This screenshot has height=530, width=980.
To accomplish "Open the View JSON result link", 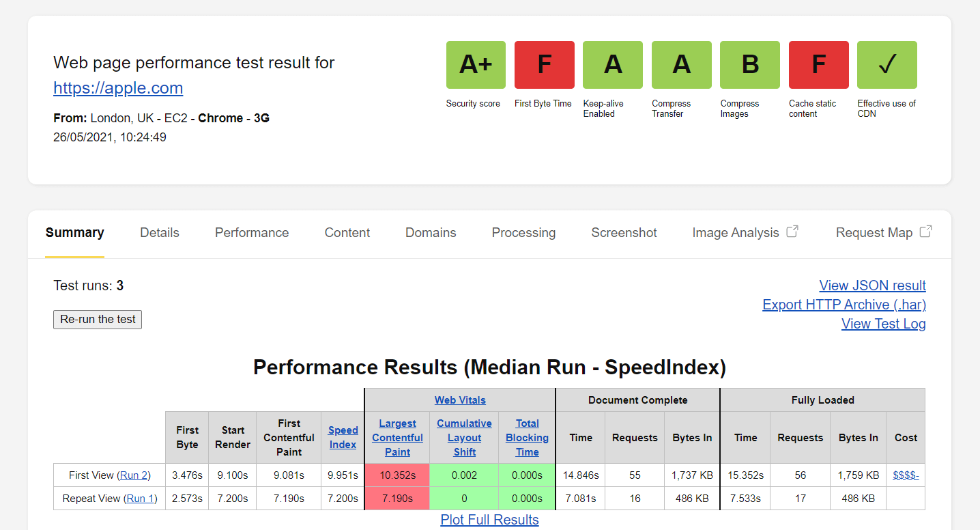I will [873, 285].
